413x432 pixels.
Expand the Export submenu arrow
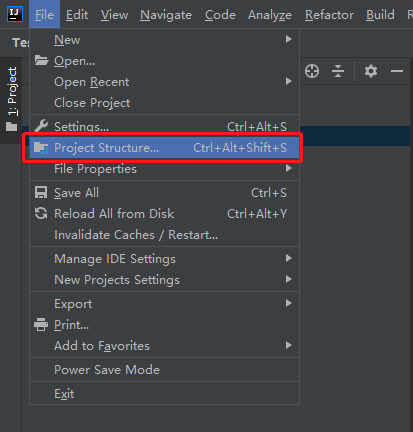coord(289,303)
